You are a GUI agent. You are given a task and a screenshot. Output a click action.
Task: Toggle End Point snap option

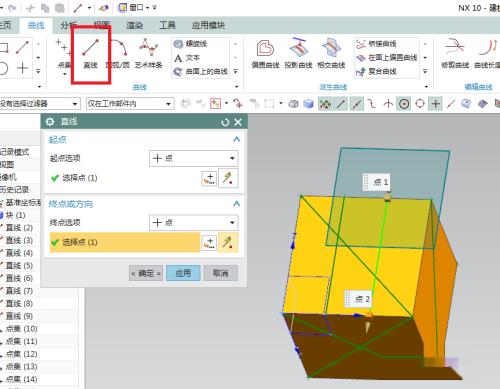[x=341, y=104]
